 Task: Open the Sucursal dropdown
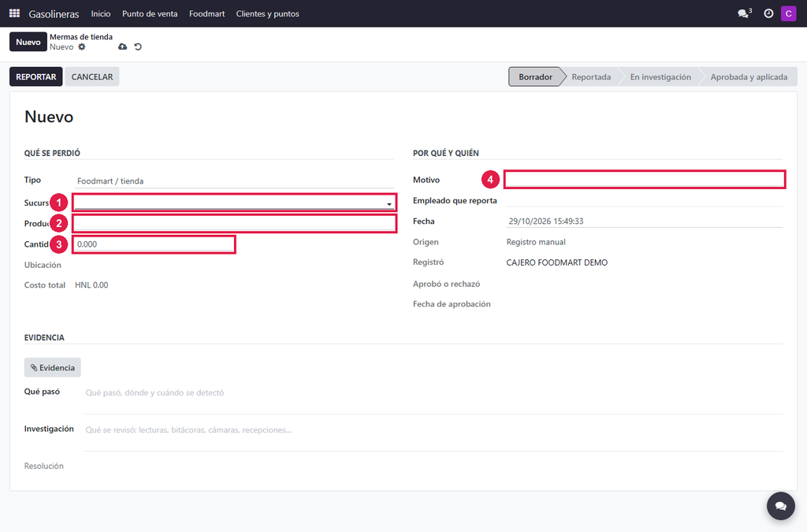[234, 203]
